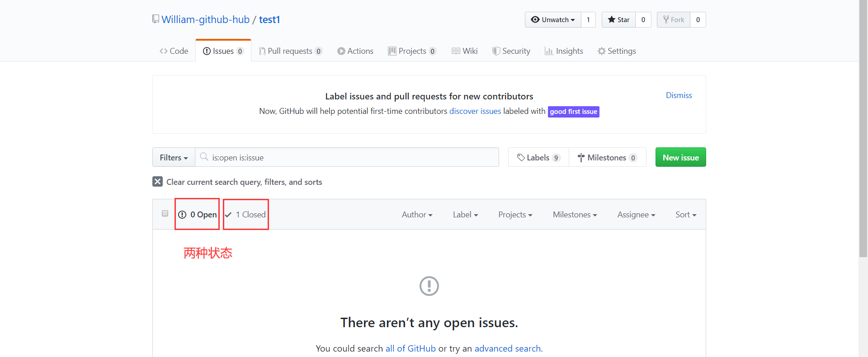Open the test1 repository link
Viewport: 868px width, 357px height.
click(x=269, y=19)
